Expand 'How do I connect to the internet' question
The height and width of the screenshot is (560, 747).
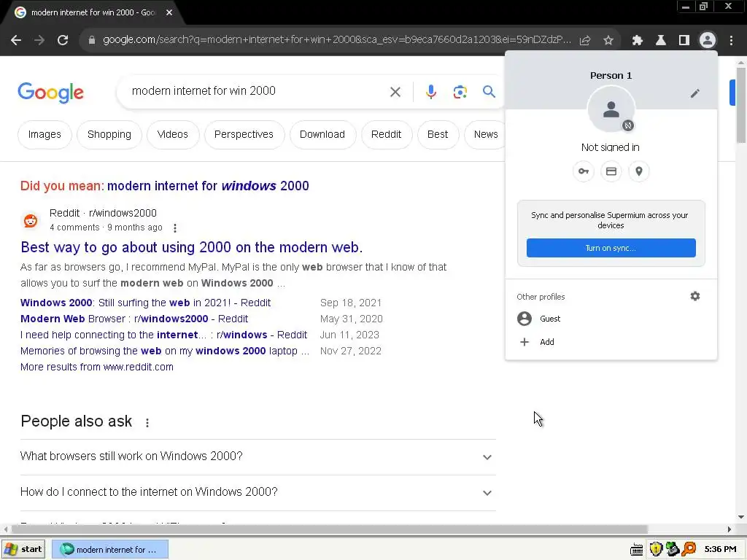pyautogui.click(x=258, y=492)
